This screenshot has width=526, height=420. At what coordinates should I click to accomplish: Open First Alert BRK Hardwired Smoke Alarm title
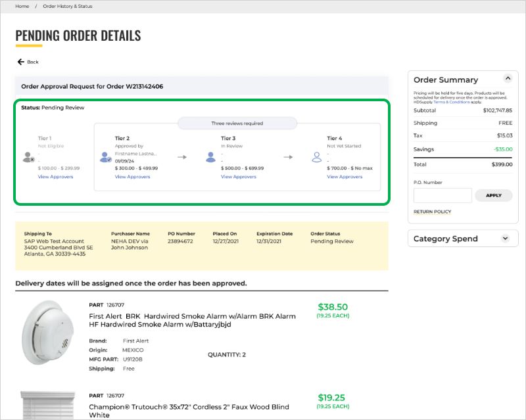click(x=192, y=320)
